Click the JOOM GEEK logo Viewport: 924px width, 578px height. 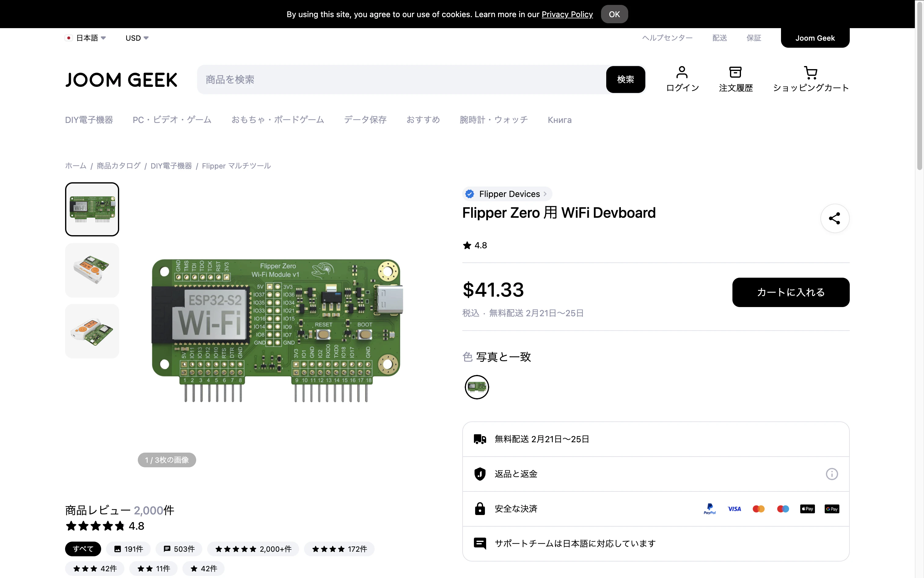[121, 80]
